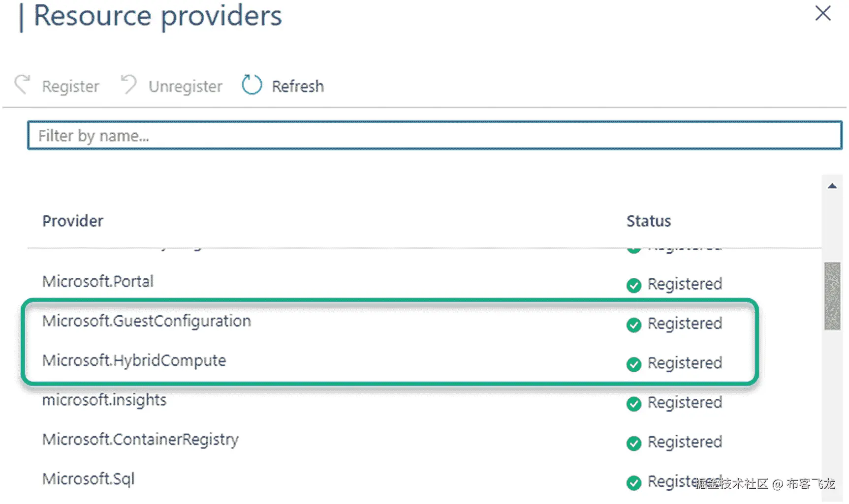Click the Register arrow icon
This screenshot has height=504, width=849.
point(23,85)
